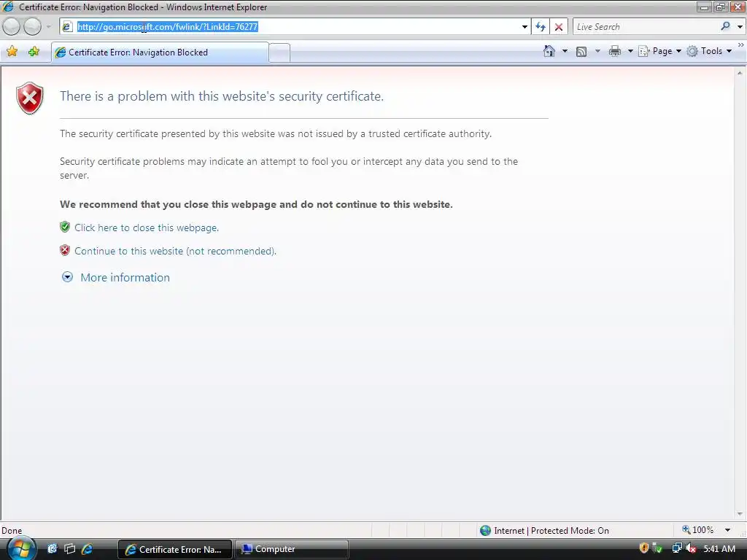
Task: Click the 100% zoom level button
Action: (x=698, y=530)
